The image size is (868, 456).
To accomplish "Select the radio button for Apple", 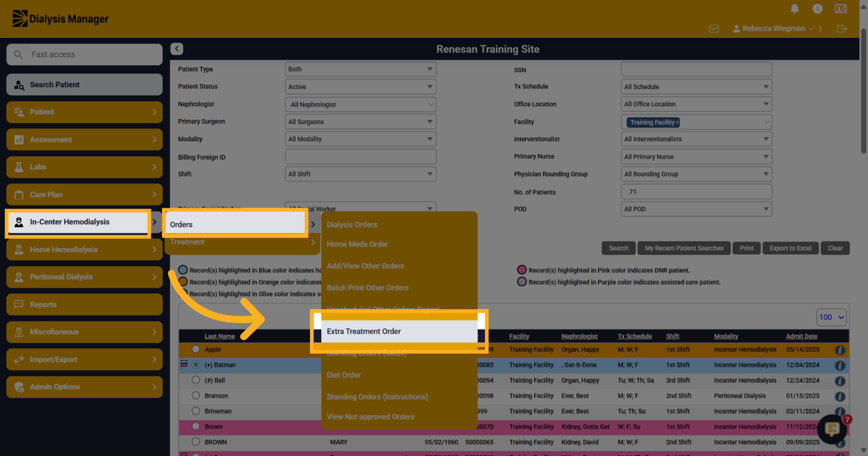I will coord(196,349).
